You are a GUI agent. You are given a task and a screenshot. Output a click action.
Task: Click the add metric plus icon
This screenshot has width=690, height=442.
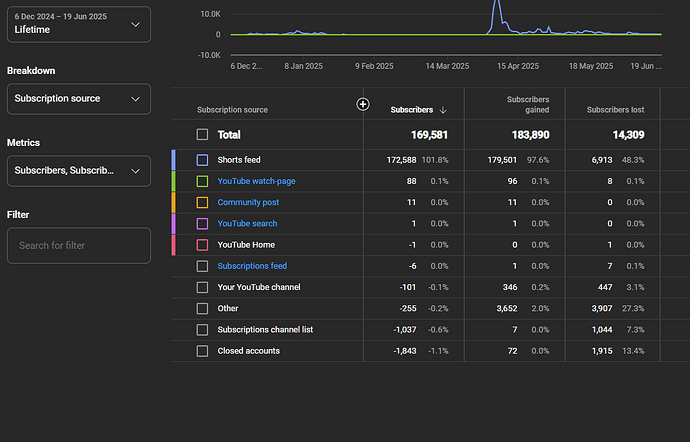[363, 104]
